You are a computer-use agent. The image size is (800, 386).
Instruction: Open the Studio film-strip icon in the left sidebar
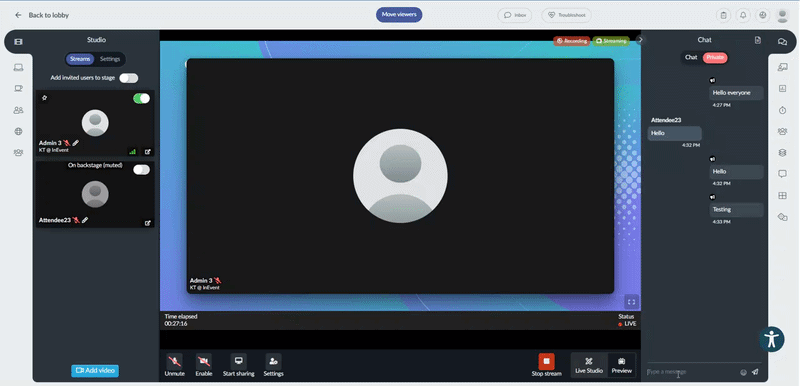[18, 42]
